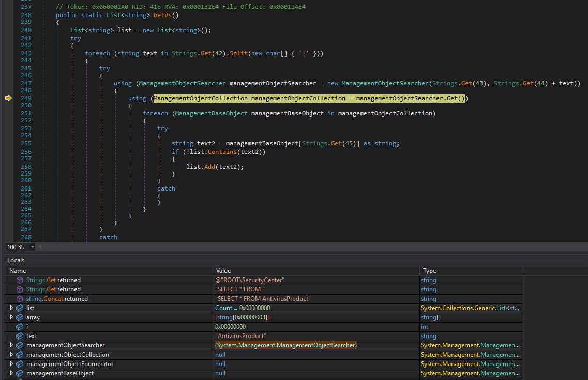
Task: Click list.Contains call on line 256
Action: [226, 152]
